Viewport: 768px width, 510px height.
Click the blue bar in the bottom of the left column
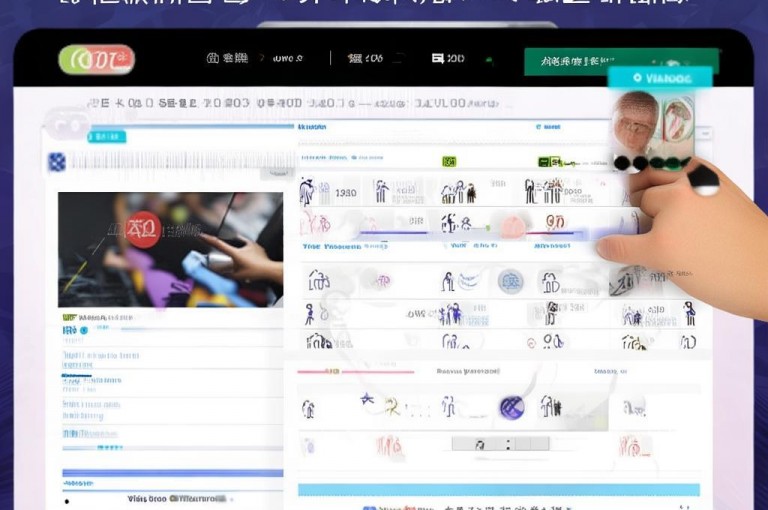click(172, 473)
